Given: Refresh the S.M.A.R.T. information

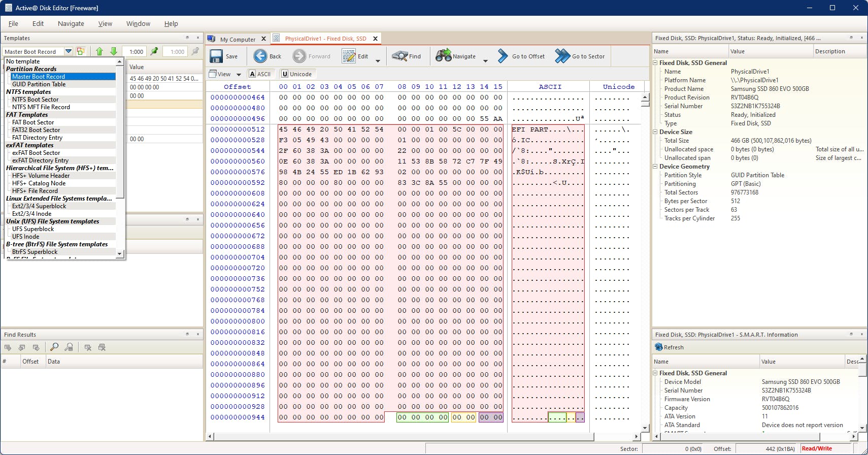Looking at the screenshot, I should click(669, 347).
